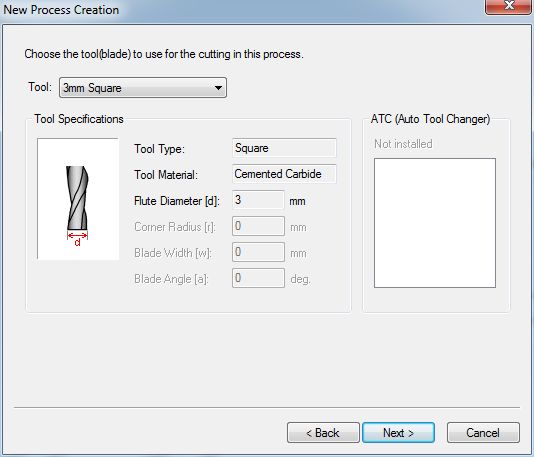Click the 'New Process Creation' title text
Screen dimensions: 534x457
coord(61,10)
